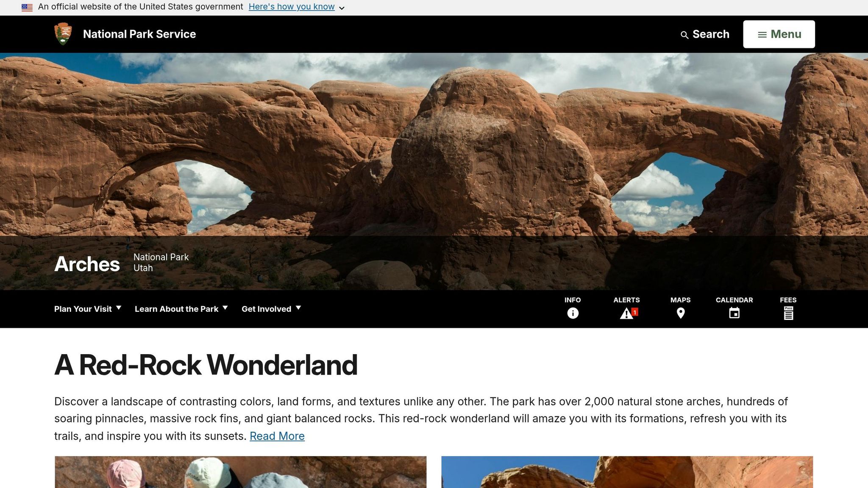Open the Menu button
The height and width of the screenshot is (488, 868).
coord(779,34)
